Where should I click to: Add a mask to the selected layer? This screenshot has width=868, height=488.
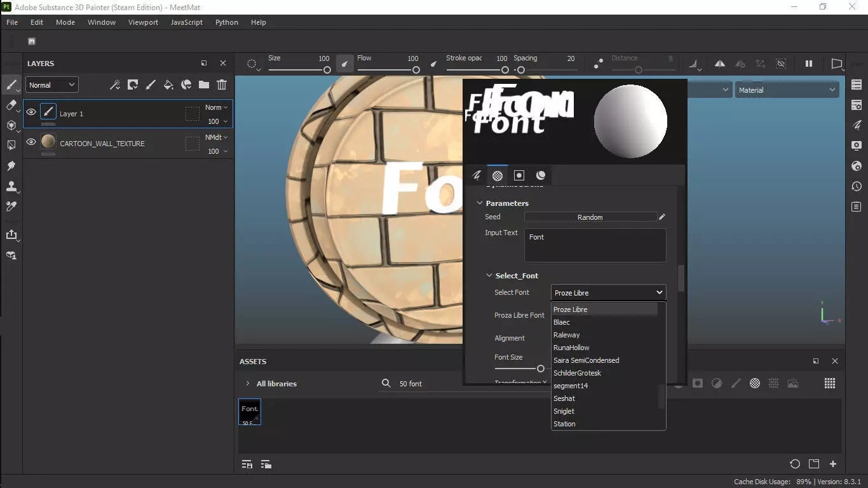(133, 85)
